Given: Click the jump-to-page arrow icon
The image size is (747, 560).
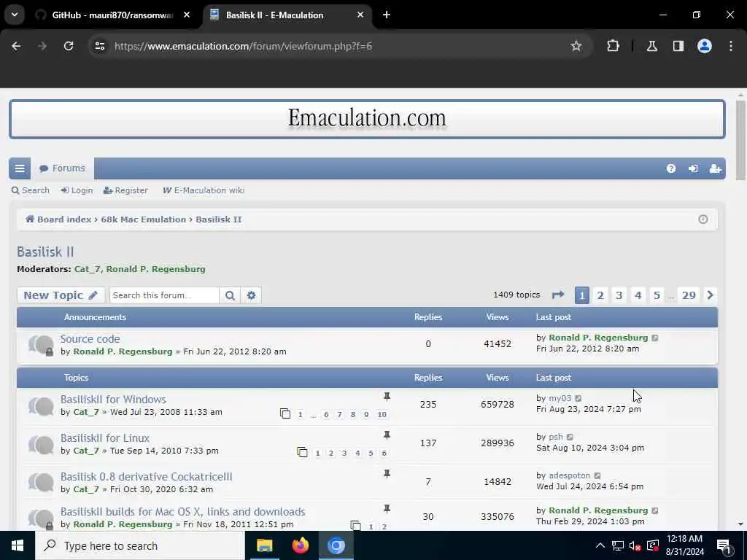Looking at the screenshot, I should [558, 295].
